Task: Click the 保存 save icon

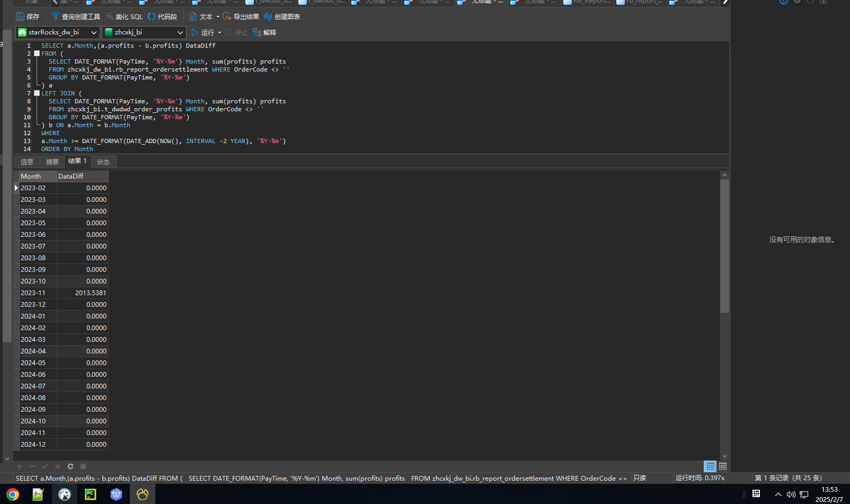Action: [20, 16]
